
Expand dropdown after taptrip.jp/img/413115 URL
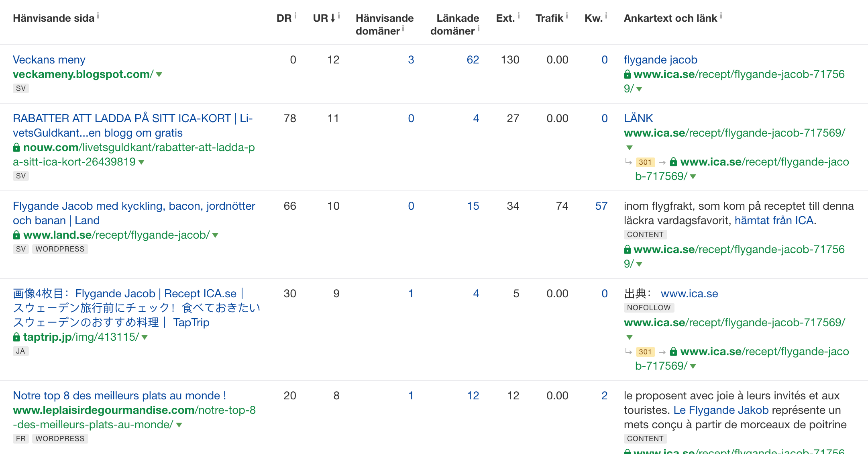[145, 337]
